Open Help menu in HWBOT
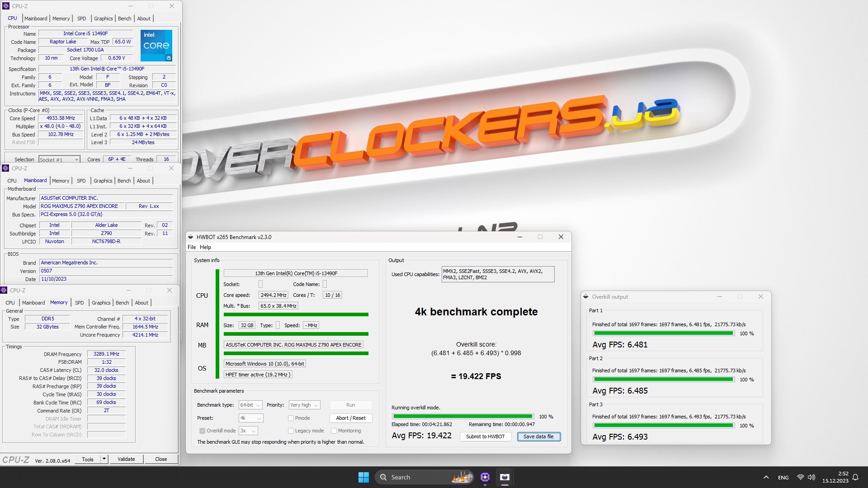Image resolution: width=868 pixels, height=488 pixels. tap(205, 247)
